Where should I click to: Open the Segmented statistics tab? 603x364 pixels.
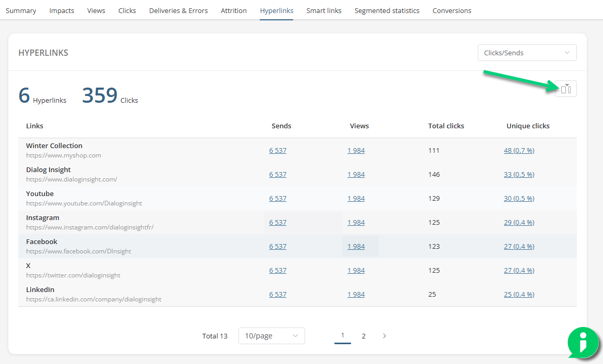point(387,11)
